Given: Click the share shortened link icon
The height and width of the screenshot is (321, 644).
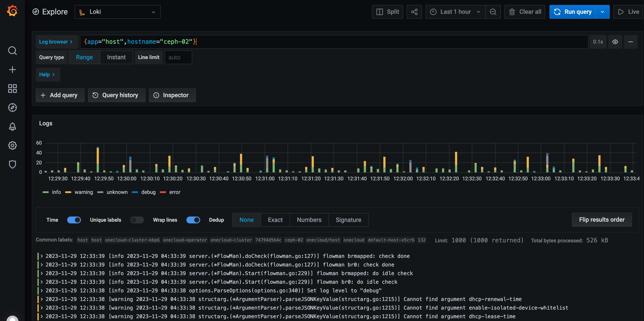Looking at the screenshot, I should click(414, 12).
